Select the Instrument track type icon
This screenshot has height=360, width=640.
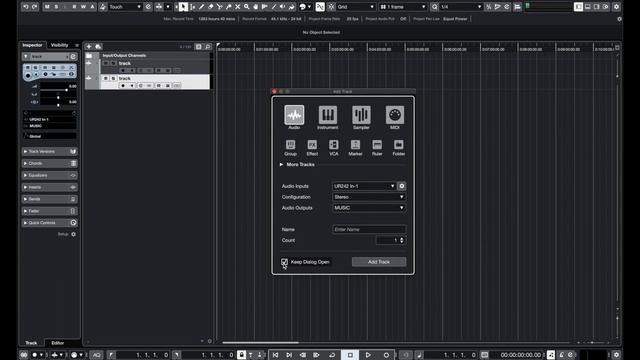click(328, 115)
